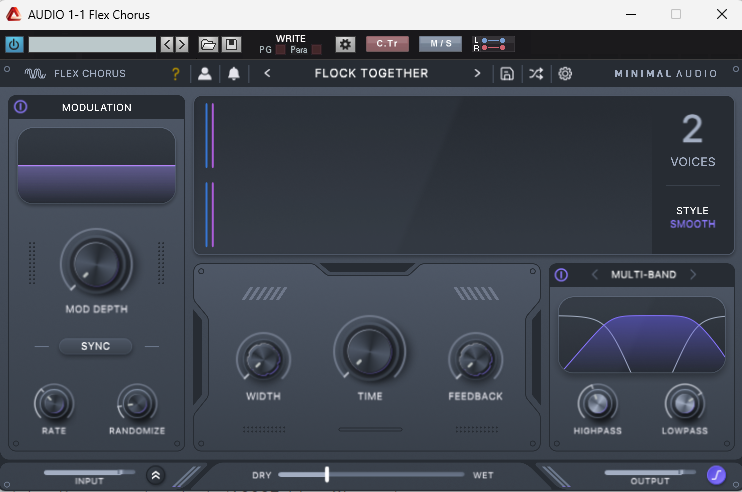
Task: Toggle the SYNC button
Action: [95, 346]
